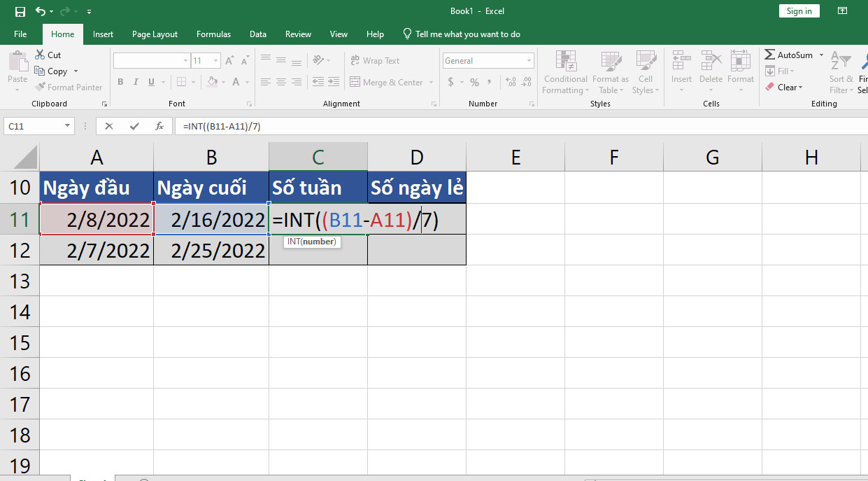The image size is (868, 481).
Task: Click the Undo arrow icon
Action: pyautogui.click(x=40, y=11)
